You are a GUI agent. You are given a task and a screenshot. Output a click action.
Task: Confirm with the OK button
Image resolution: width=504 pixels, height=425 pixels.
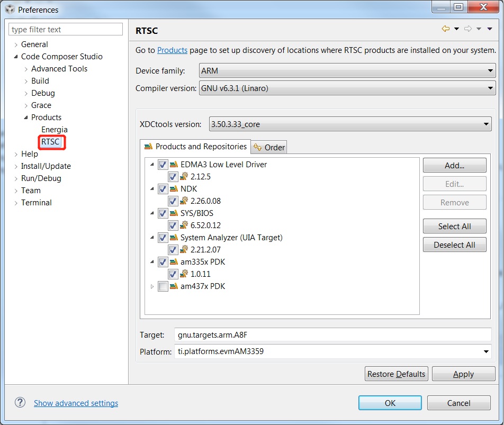pos(390,403)
